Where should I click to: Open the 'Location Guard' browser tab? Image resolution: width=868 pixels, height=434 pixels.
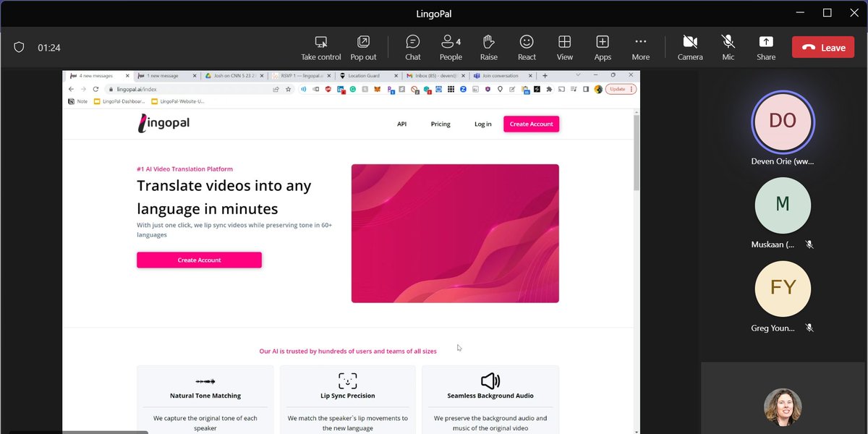(x=367, y=75)
